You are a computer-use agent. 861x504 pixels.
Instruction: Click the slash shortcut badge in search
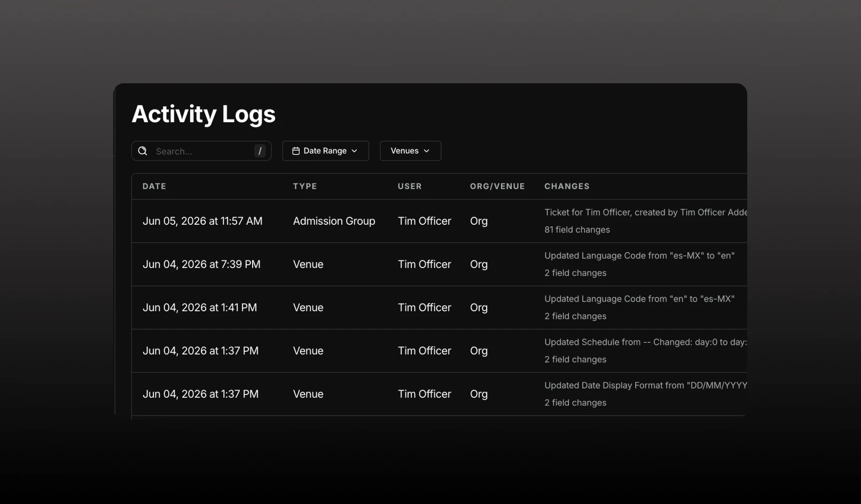[x=260, y=151]
